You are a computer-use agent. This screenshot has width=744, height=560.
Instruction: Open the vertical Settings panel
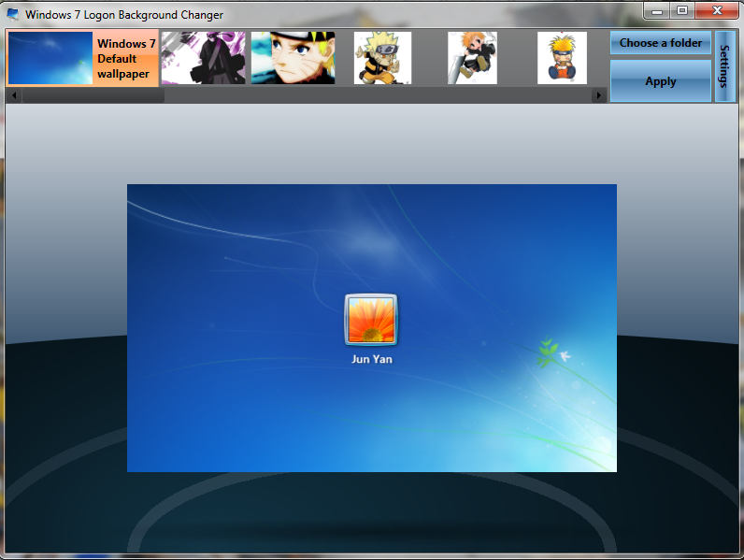click(x=724, y=66)
